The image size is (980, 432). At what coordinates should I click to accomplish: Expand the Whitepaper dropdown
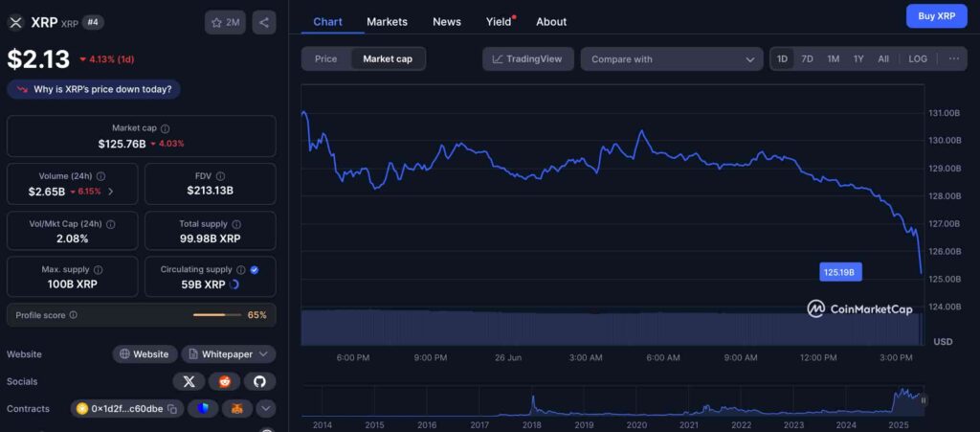pyautogui.click(x=228, y=353)
